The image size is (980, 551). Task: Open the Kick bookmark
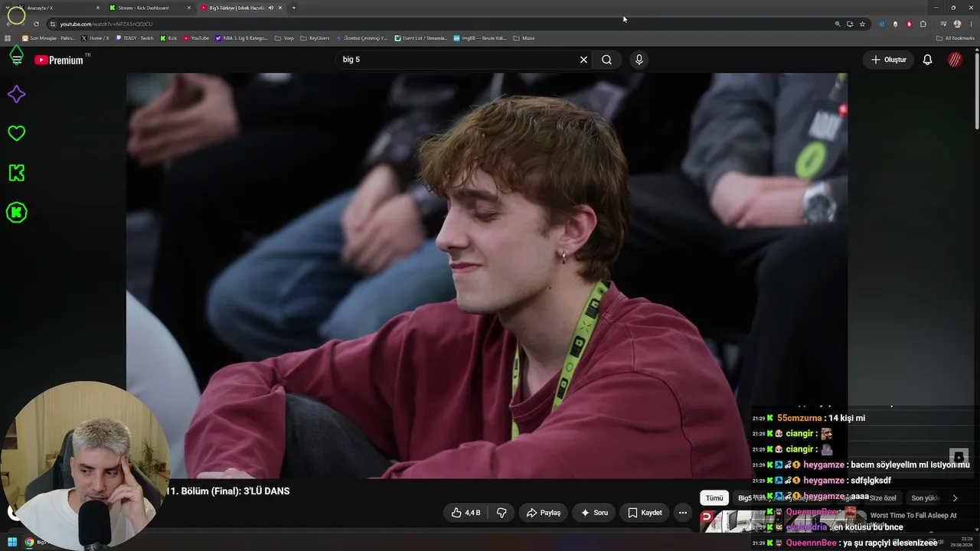click(x=168, y=38)
